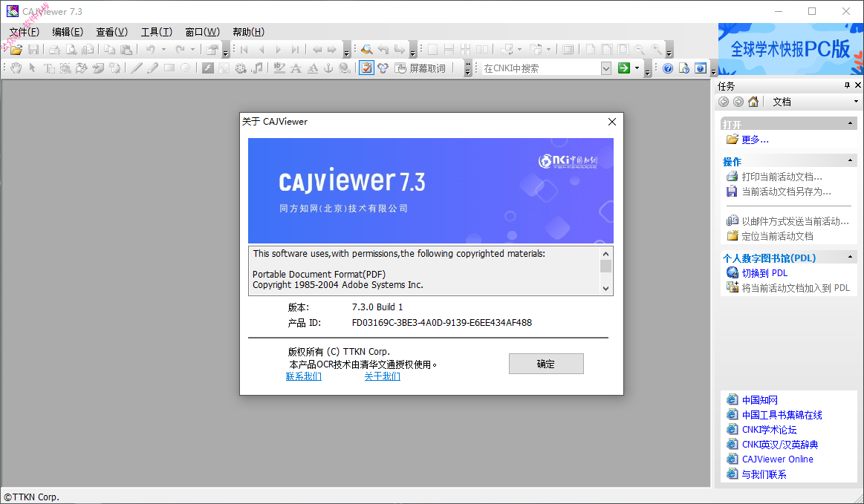The width and height of the screenshot is (864, 504).
Task: Open the 查看(V) menu
Action: pyautogui.click(x=112, y=32)
